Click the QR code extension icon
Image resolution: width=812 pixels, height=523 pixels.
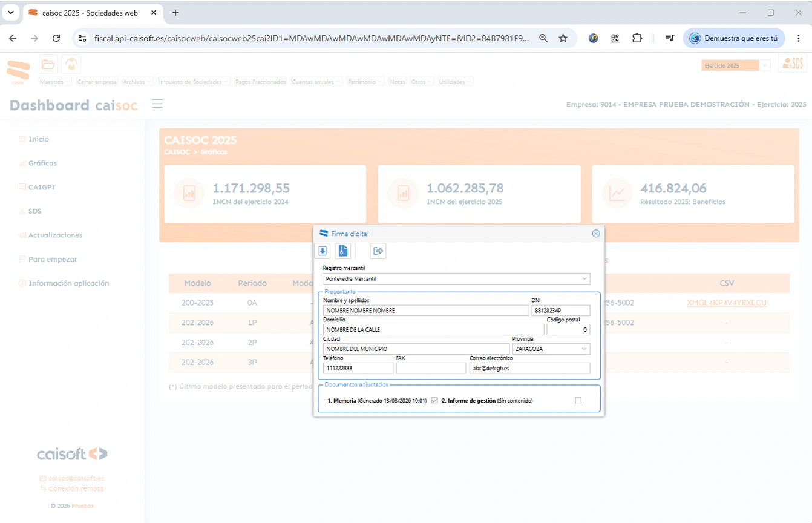[615, 38]
